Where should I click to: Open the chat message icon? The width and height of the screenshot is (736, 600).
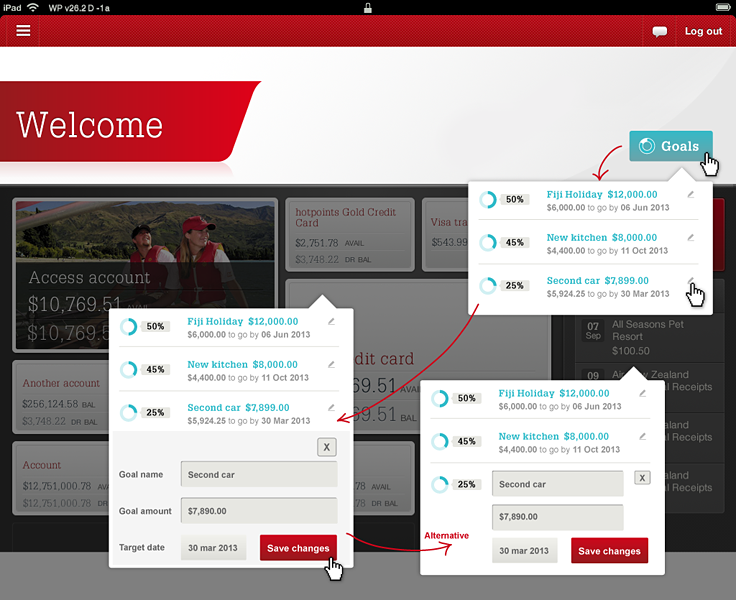(x=659, y=31)
